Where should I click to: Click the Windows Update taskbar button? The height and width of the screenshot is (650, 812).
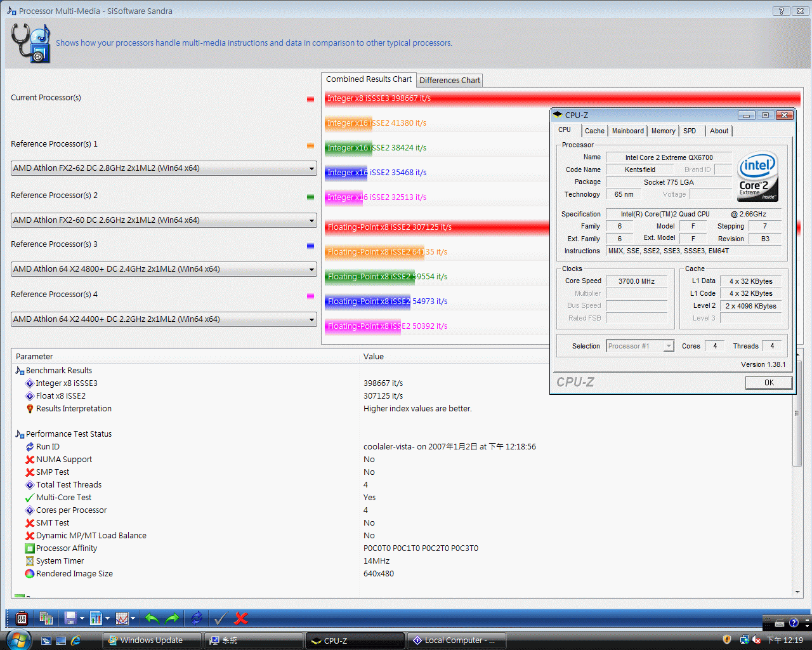pyautogui.click(x=152, y=640)
